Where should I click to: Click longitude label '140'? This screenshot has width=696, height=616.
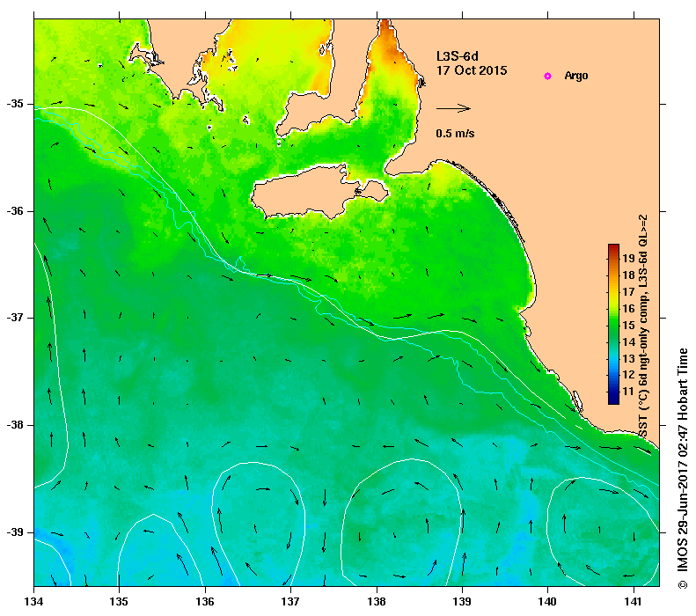tap(547, 602)
